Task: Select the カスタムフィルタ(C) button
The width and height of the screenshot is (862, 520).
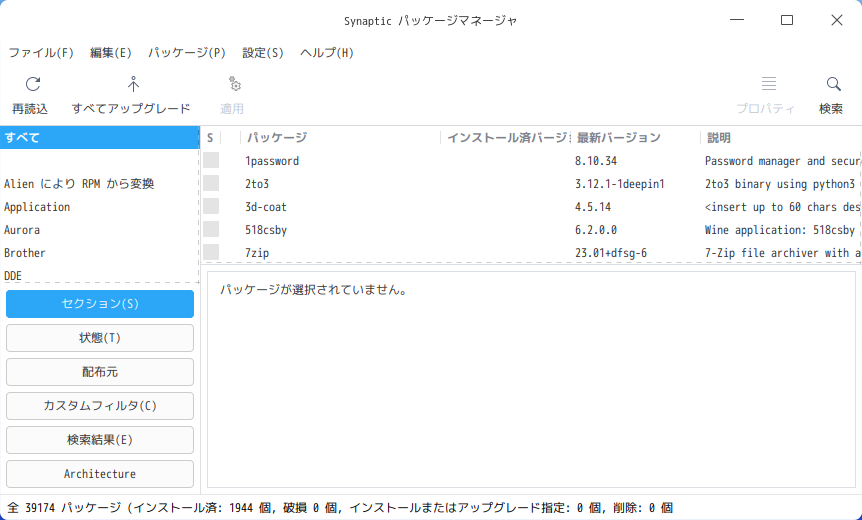Action: point(100,406)
